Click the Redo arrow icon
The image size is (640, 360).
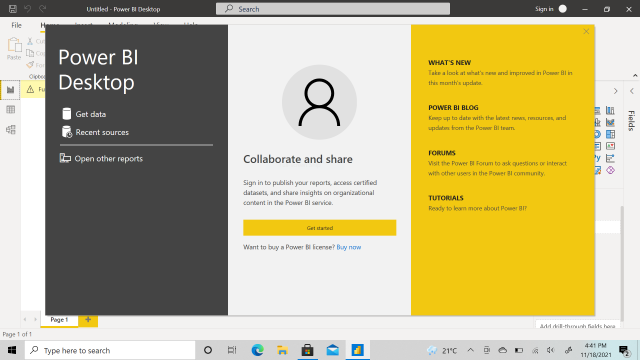pos(42,9)
